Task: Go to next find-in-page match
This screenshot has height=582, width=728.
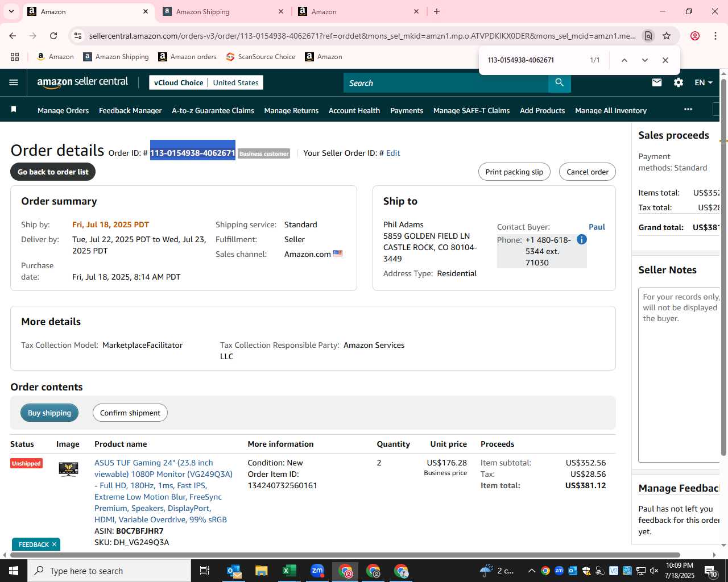Action: (644, 60)
